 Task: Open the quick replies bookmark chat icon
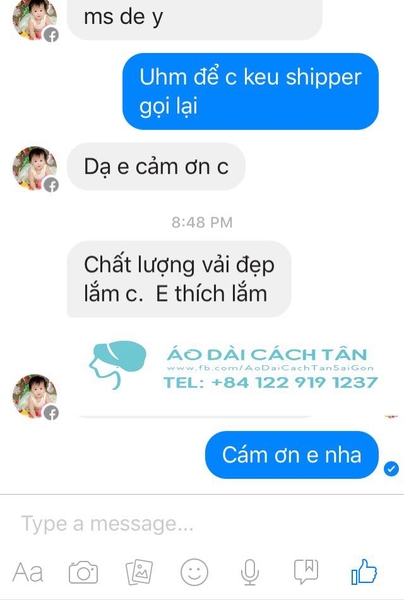pos(306,572)
